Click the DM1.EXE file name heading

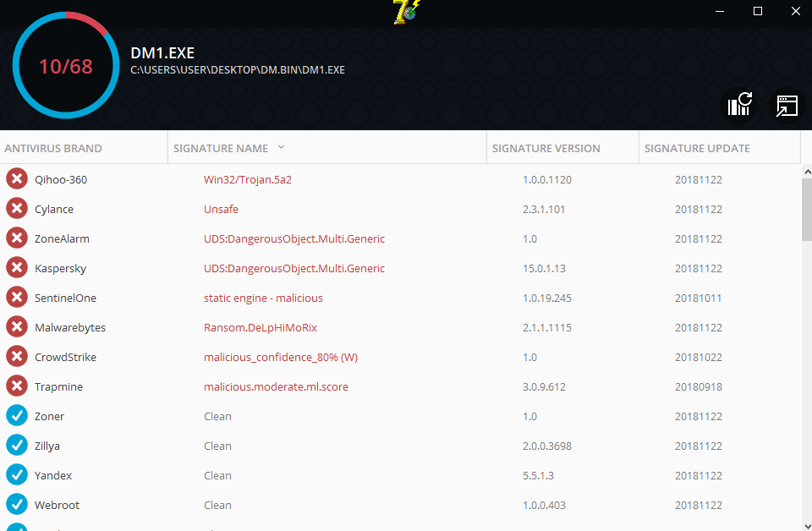[x=162, y=52]
